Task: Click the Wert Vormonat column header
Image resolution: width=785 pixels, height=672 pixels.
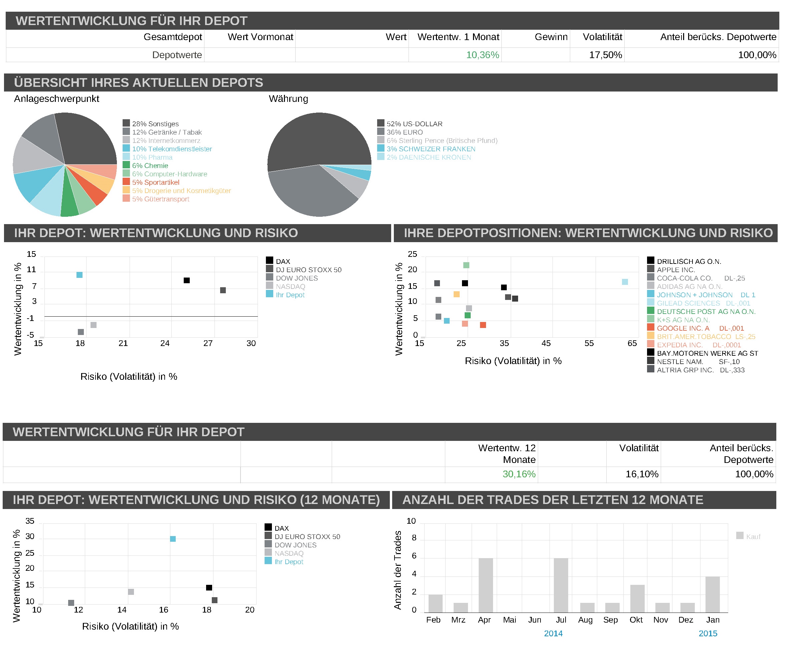Action: click(260, 37)
